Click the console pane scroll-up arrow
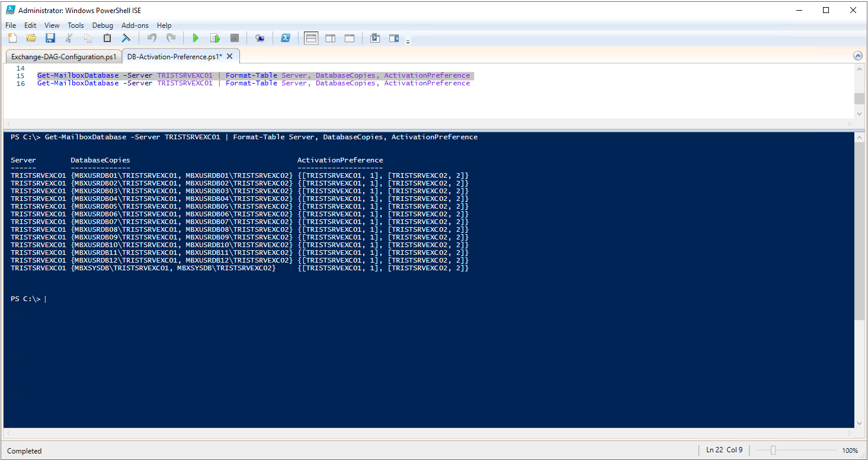868x460 pixels. click(x=859, y=137)
